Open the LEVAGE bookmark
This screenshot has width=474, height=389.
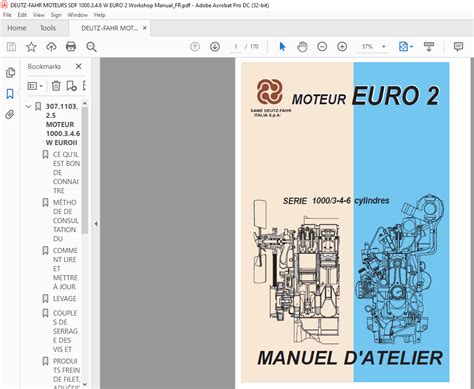(x=64, y=298)
